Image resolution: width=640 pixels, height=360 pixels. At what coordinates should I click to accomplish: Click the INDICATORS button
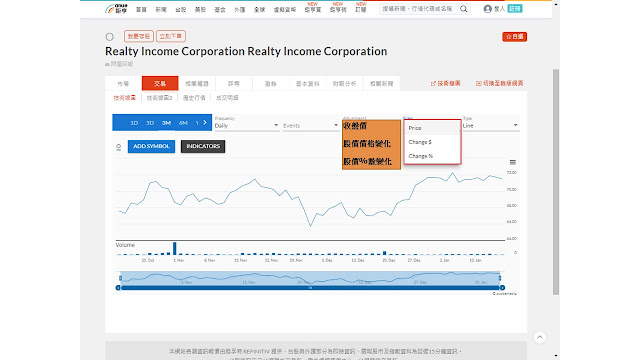tap(203, 146)
